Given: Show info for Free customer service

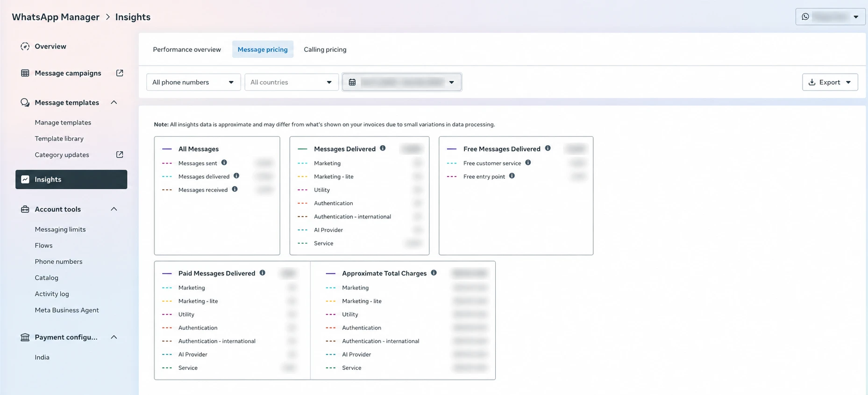Looking at the screenshot, I should 528,162.
